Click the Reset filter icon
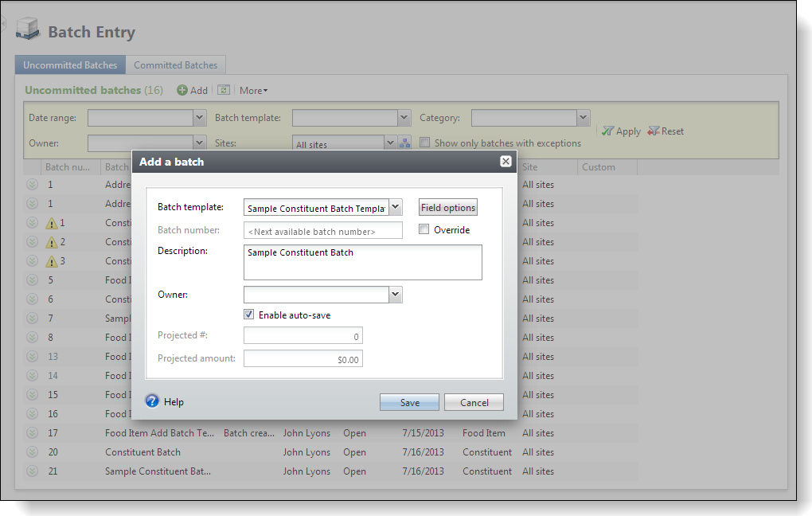The image size is (812, 516). click(x=654, y=131)
